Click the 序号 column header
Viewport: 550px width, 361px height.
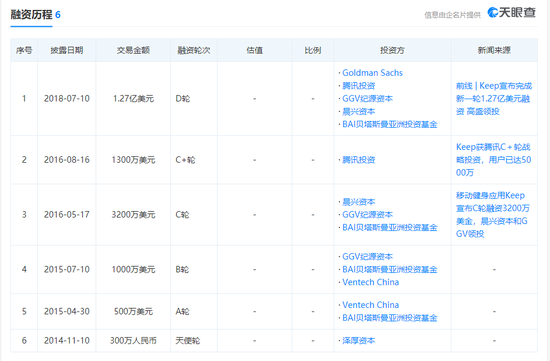tap(24, 50)
